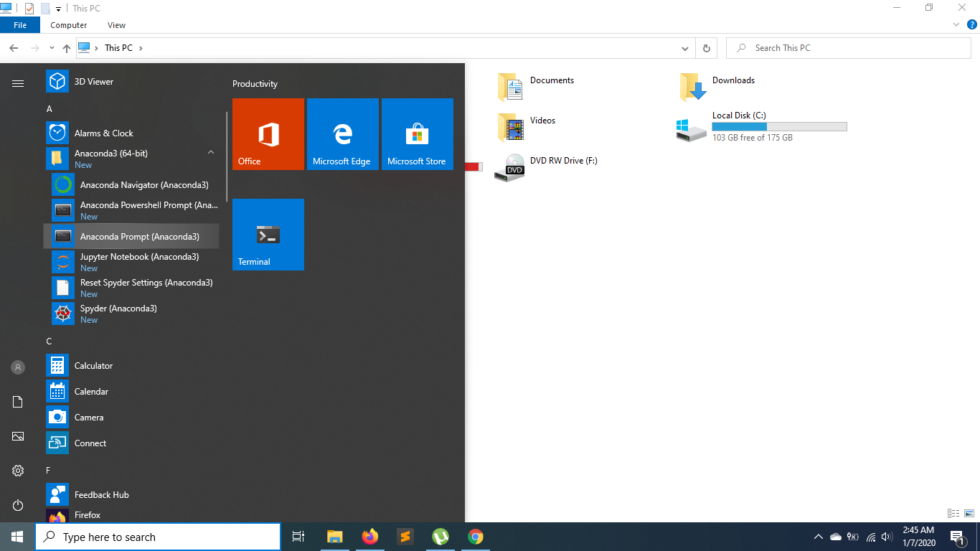Open Pictures from Start sidebar icon

(18, 436)
